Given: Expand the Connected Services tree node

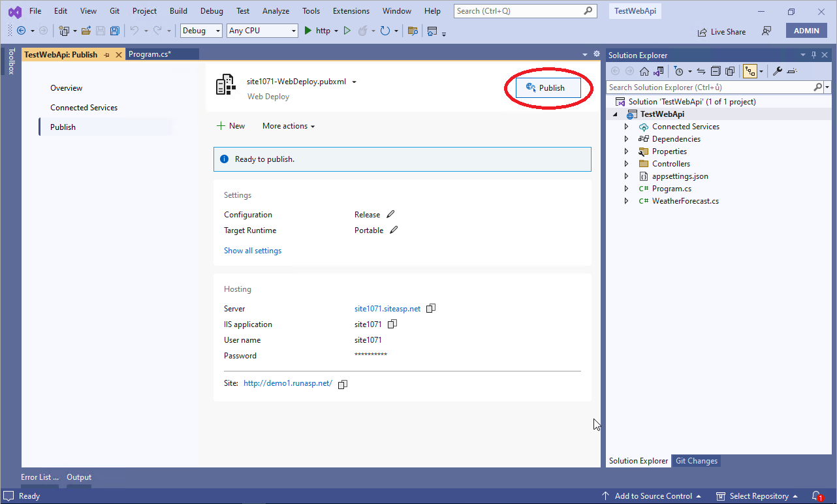Looking at the screenshot, I should [626, 127].
